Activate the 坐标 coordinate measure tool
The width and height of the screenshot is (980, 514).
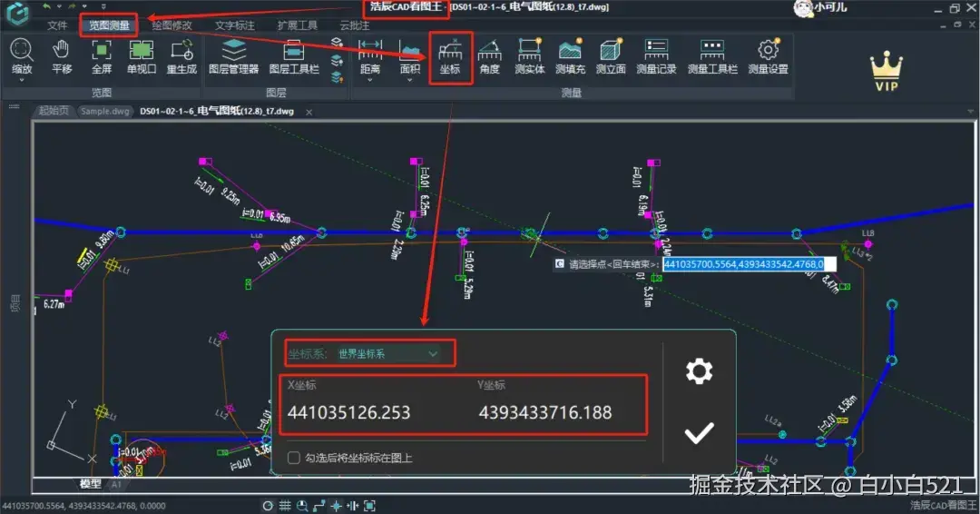pyautogui.click(x=450, y=56)
